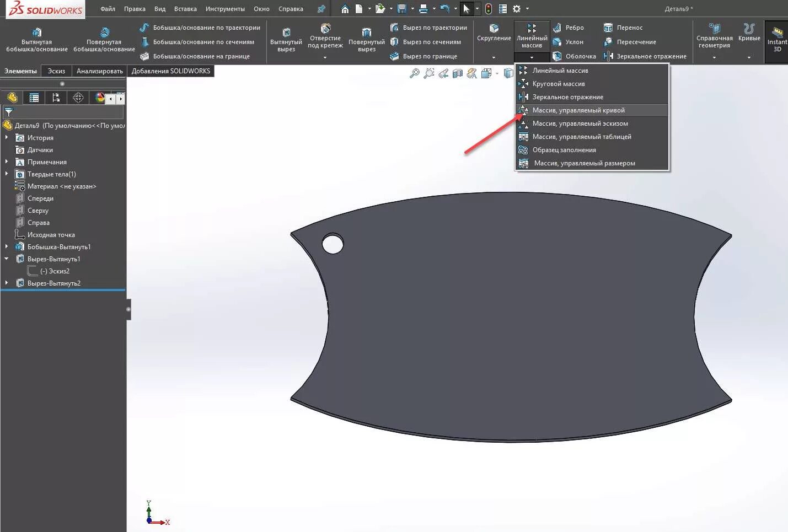Open the Инструменты menu
This screenshot has height=532, width=788.
[x=225, y=9]
